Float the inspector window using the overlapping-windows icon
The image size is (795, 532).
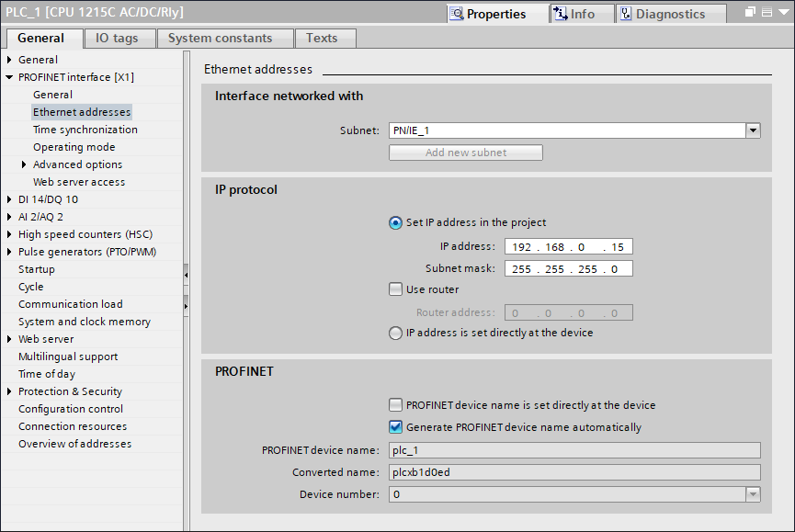coord(750,13)
